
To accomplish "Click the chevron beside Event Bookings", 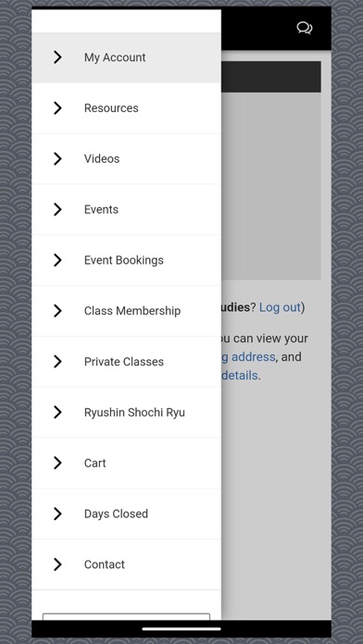I will (57, 260).
